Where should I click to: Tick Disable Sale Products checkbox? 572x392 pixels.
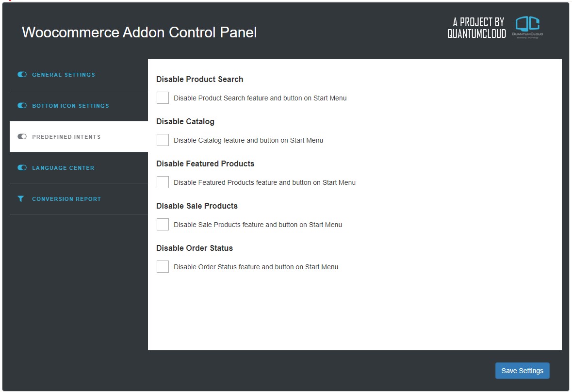point(163,225)
